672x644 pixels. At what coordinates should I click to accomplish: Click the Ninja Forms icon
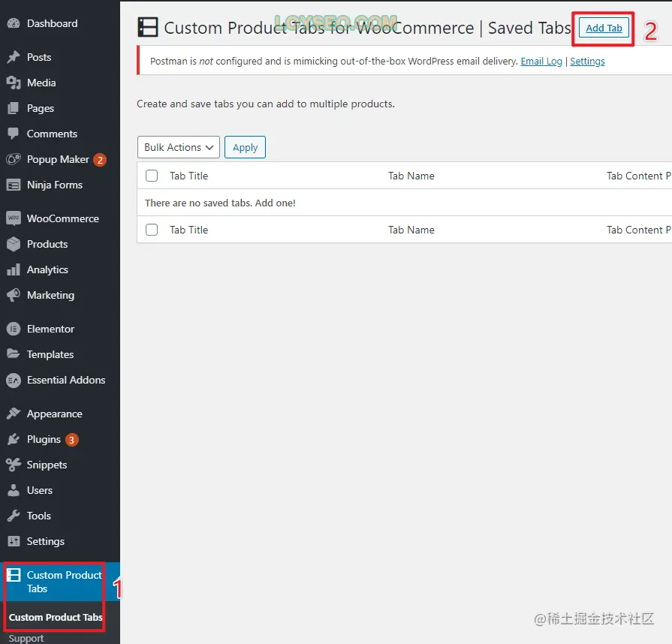pyautogui.click(x=14, y=185)
